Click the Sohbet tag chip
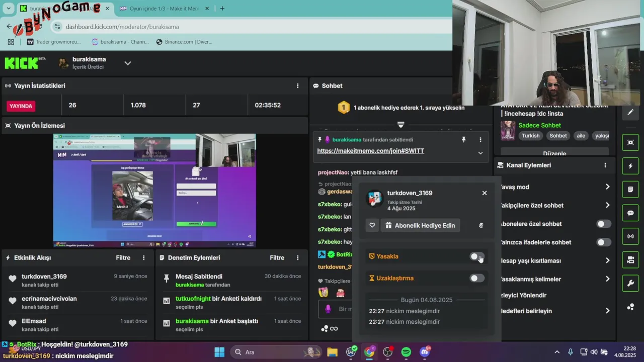The width and height of the screenshot is (644, 362). tap(558, 136)
